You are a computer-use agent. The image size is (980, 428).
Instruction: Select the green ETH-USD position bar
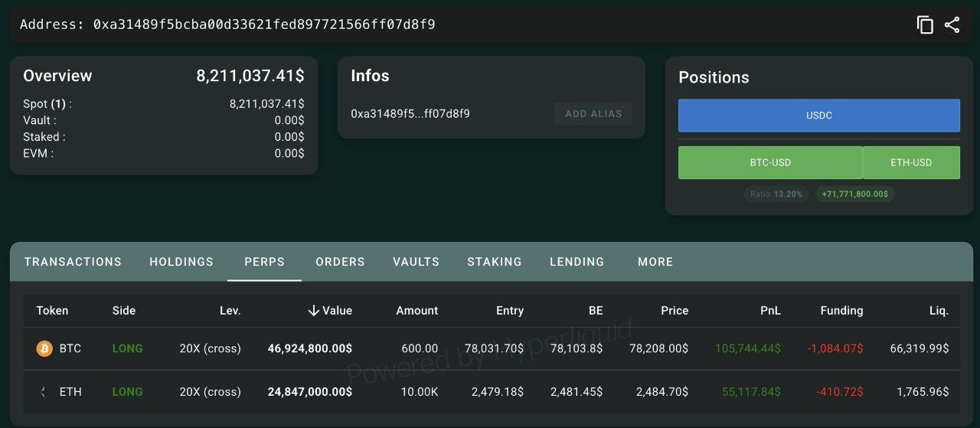tap(911, 162)
